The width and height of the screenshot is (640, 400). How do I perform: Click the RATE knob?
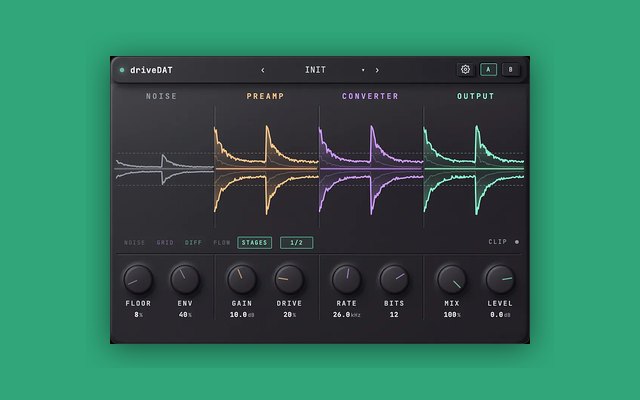346,280
